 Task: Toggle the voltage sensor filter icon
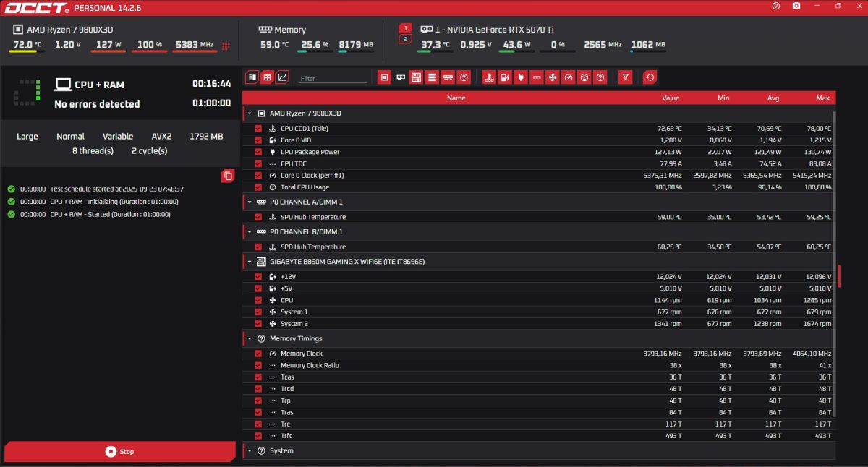(x=505, y=77)
